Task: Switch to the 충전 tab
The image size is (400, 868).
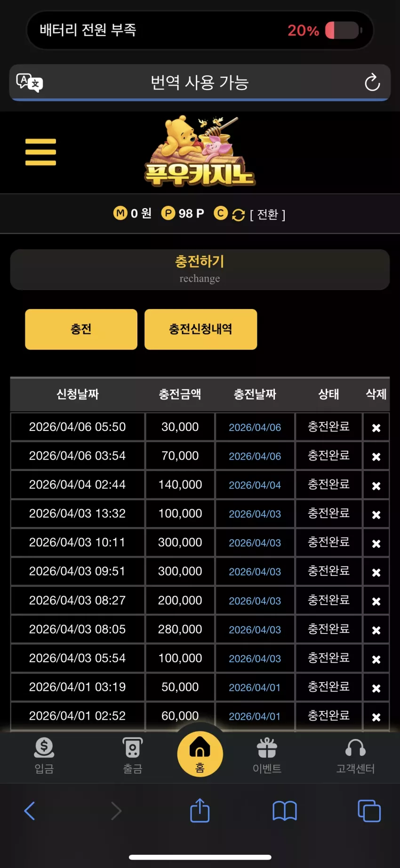Action: (81, 329)
